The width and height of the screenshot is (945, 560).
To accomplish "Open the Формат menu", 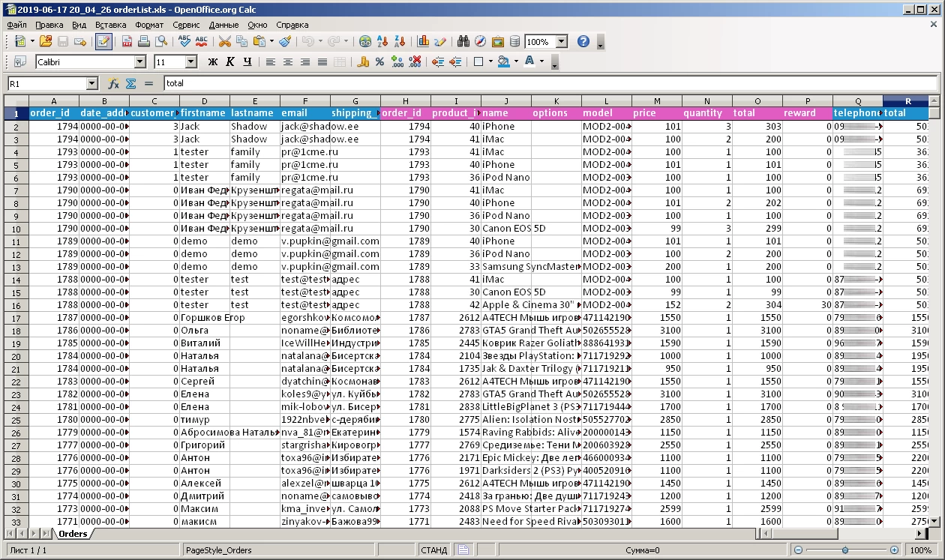I will (149, 25).
